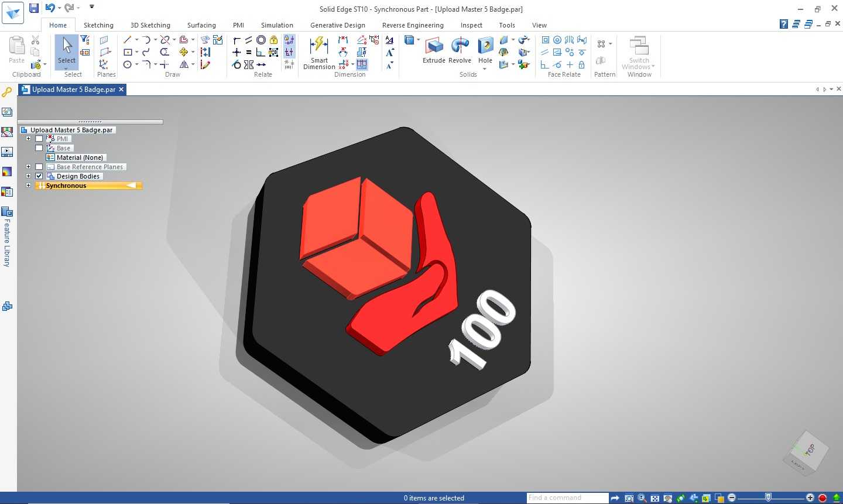The height and width of the screenshot is (504, 843).
Task: Apply the Lock relationship (padlock) in Relate
Action: click(273, 40)
